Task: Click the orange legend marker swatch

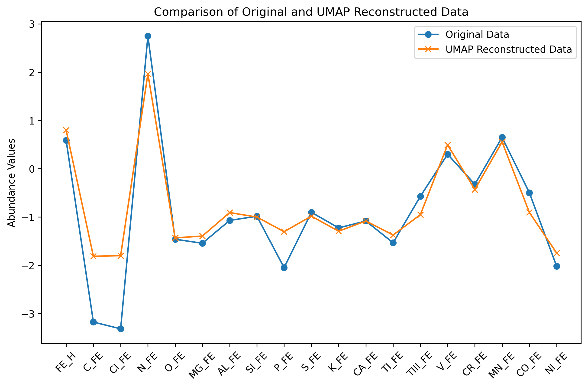Action: pos(428,49)
